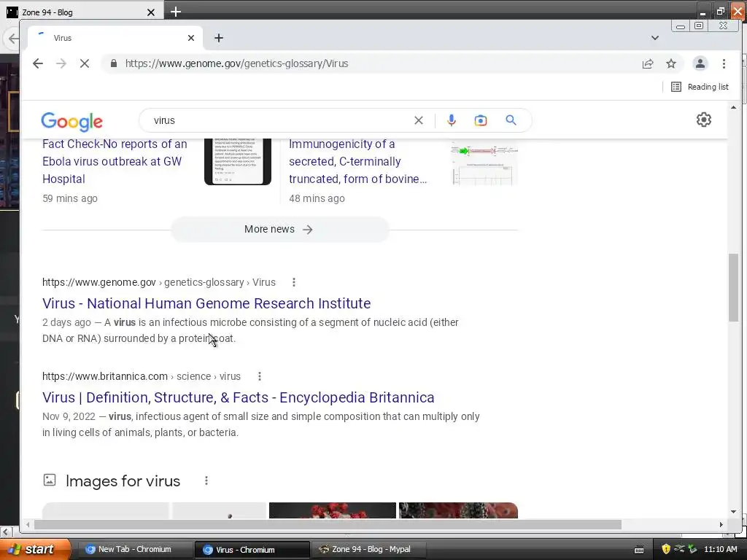Click vertical scrollbar down arrow
Screen dimensions: 747x560
(x=733, y=512)
